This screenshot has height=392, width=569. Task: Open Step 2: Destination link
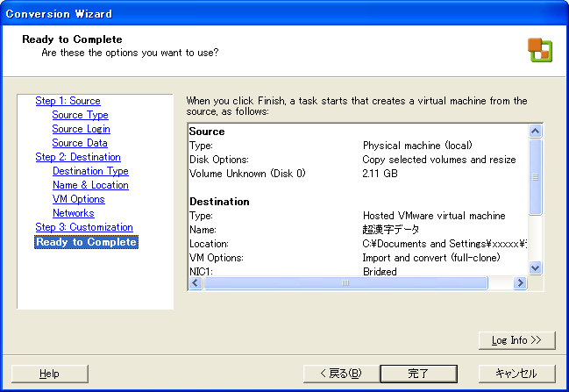click(77, 157)
